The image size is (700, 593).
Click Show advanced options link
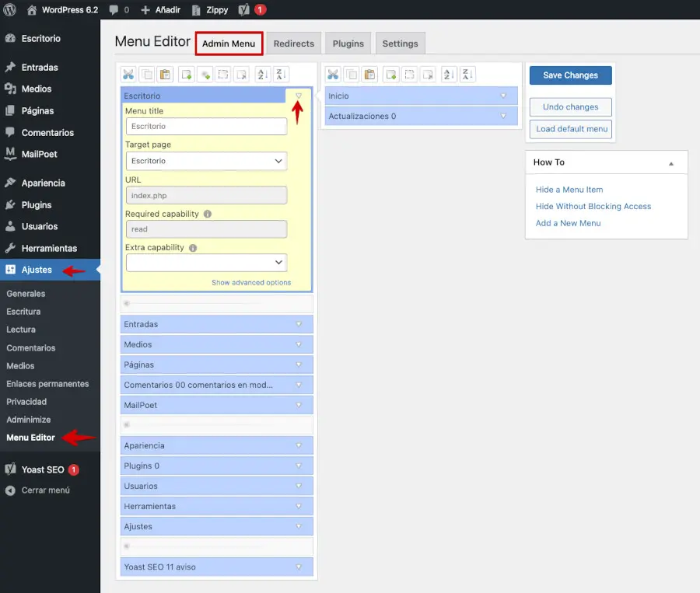[251, 282]
